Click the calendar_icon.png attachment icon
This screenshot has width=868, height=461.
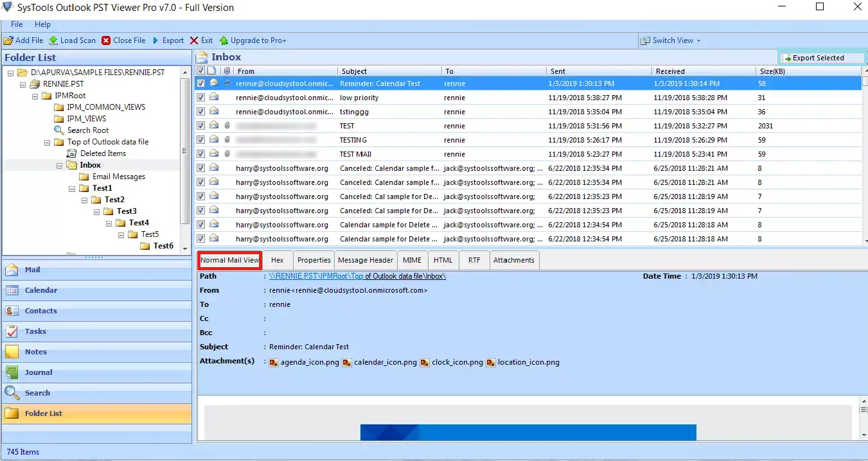coord(347,363)
